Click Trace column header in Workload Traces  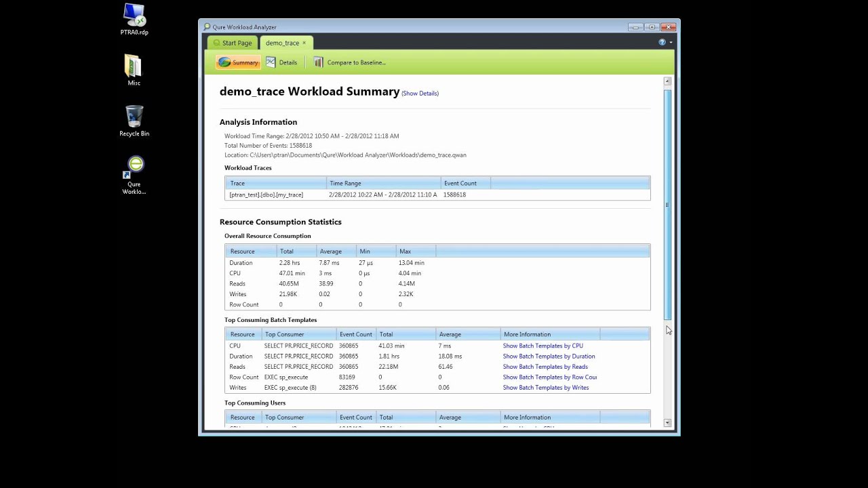tap(276, 183)
